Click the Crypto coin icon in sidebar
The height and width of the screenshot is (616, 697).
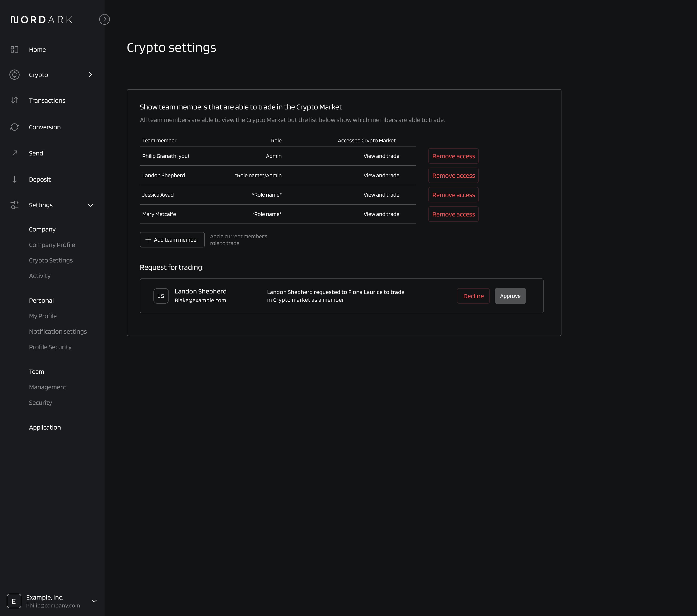point(14,75)
